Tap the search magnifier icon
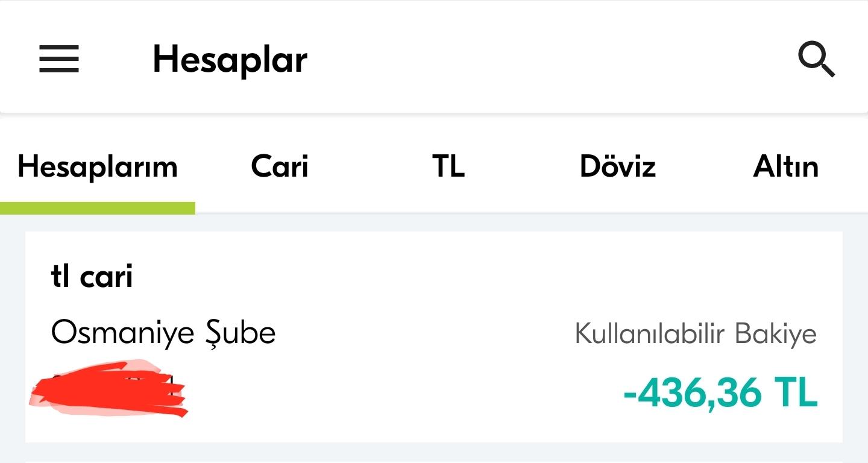Screen dimensions: 868x463 [816, 59]
